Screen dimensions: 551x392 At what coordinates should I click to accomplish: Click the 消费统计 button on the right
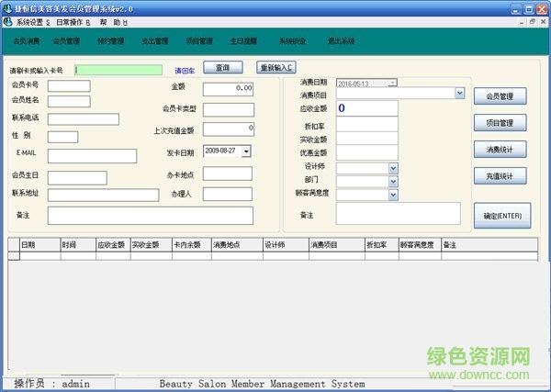[x=500, y=149]
